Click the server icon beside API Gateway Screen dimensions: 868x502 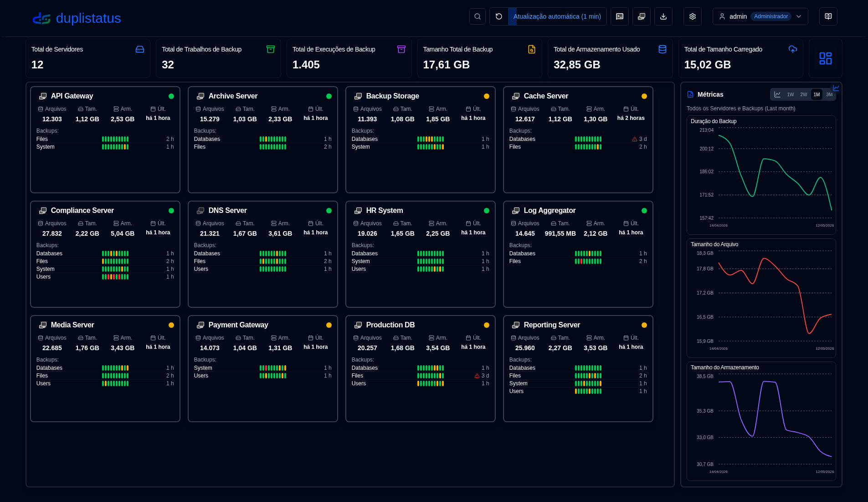coord(43,96)
